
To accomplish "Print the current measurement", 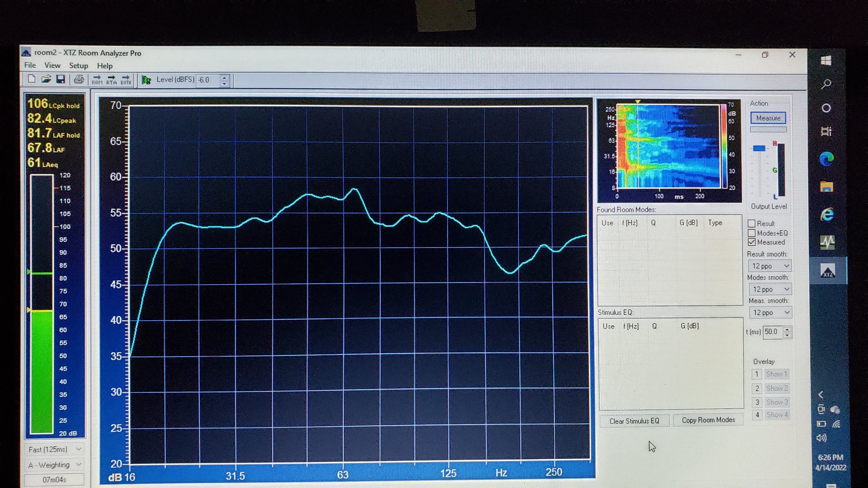I will (x=79, y=79).
